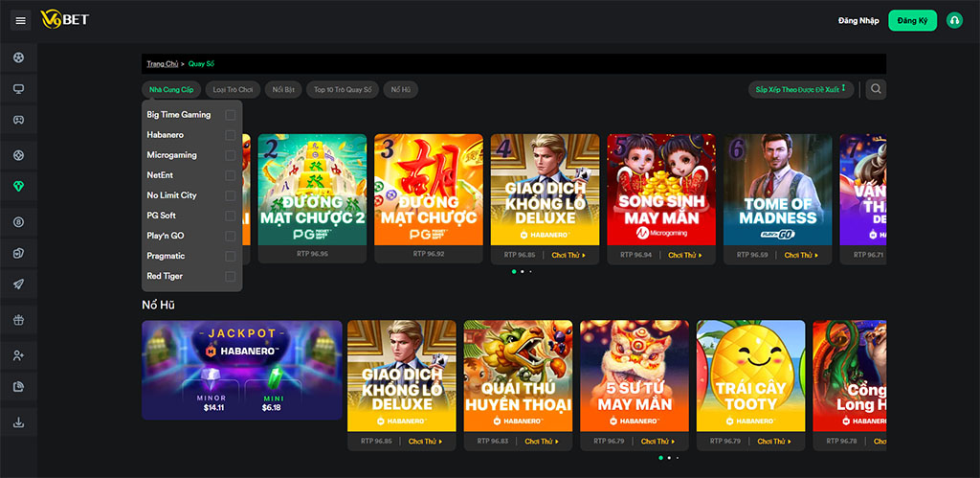Open the Habanero Jackpot banner
The width and height of the screenshot is (980, 478).
click(x=242, y=370)
